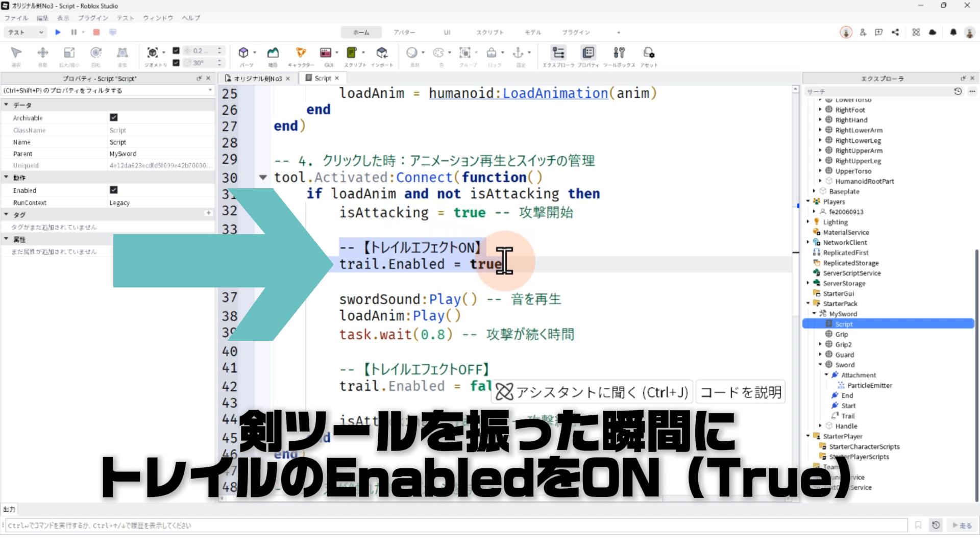Toggle the Archivable checkbox
Image resolution: width=980 pixels, height=551 pixels.
click(114, 117)
